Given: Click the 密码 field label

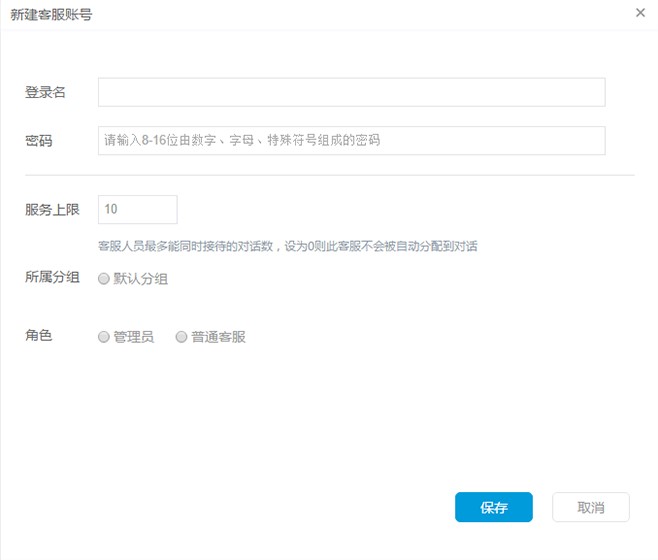Looking at the screenshot, I should click(38, 141).
